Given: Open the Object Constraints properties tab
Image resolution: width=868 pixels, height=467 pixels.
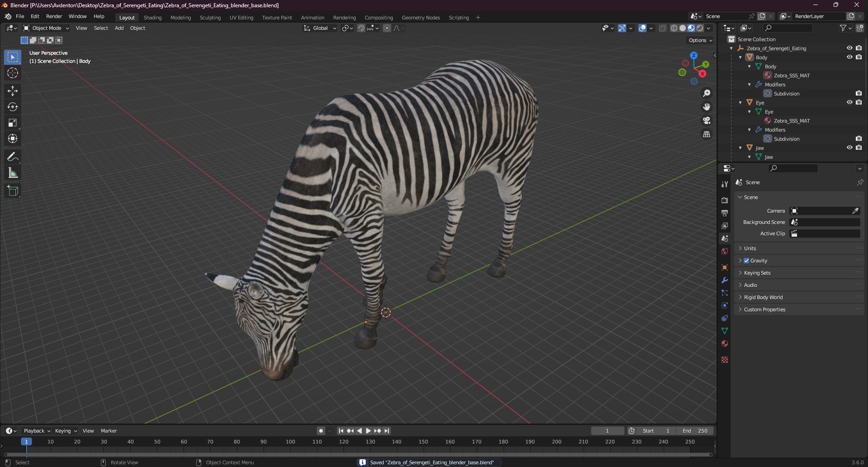Looking at the screenshot, I should 725,318.
